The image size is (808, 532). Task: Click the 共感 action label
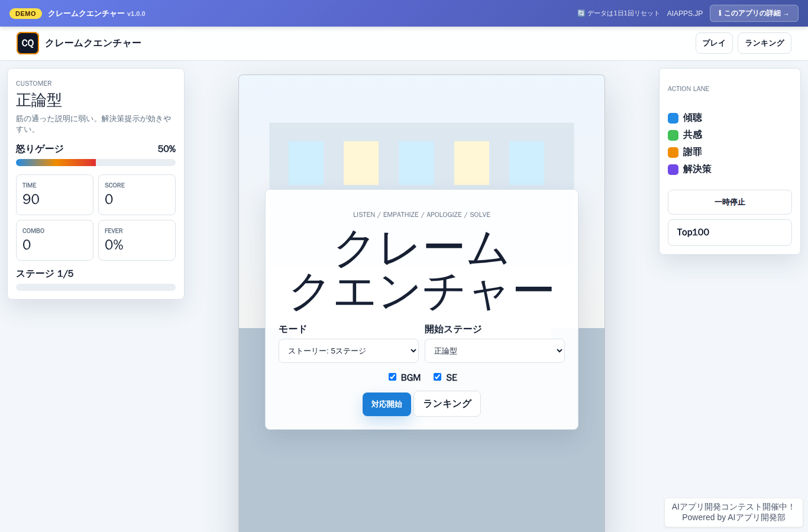[693, 135]
